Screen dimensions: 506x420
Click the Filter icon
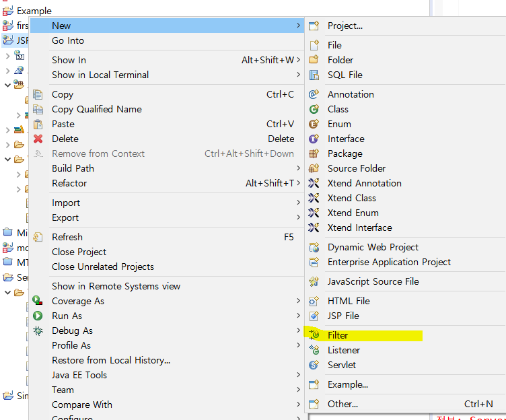pyautogui.click(x=314, y=335)
